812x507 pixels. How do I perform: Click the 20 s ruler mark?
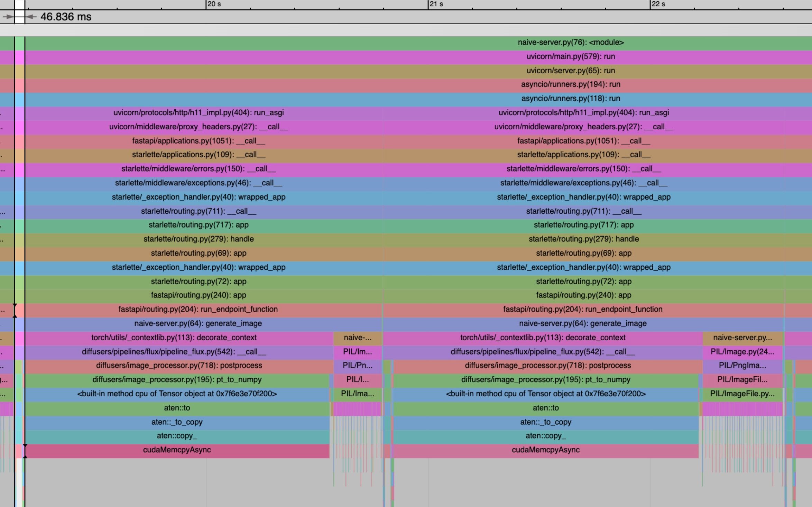click(214, 4)
